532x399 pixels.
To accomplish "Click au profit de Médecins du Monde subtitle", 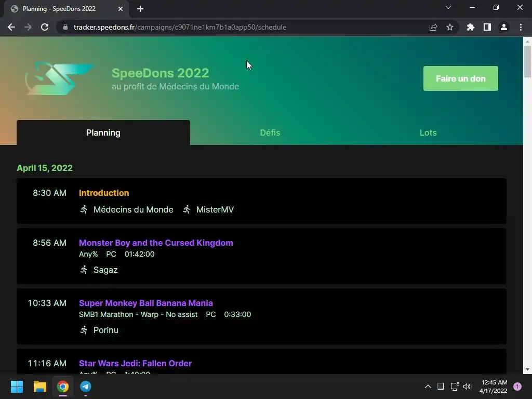I will tap(176, 87).
